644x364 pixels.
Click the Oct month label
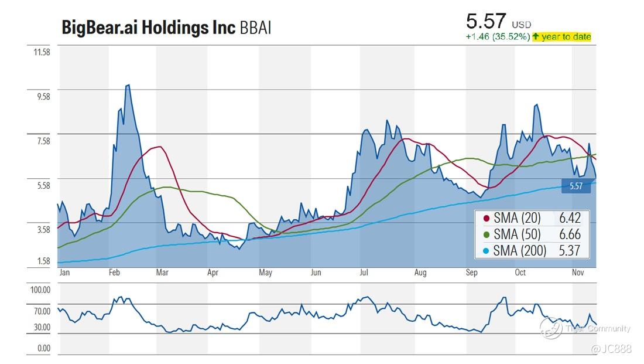pos(520,273)
